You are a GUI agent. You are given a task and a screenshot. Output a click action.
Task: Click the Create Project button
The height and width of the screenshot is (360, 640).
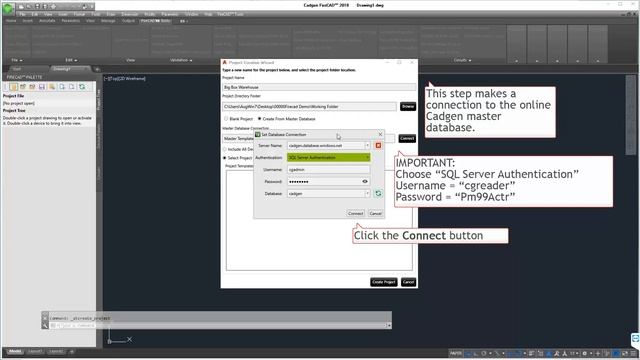(x=384, y=282)
